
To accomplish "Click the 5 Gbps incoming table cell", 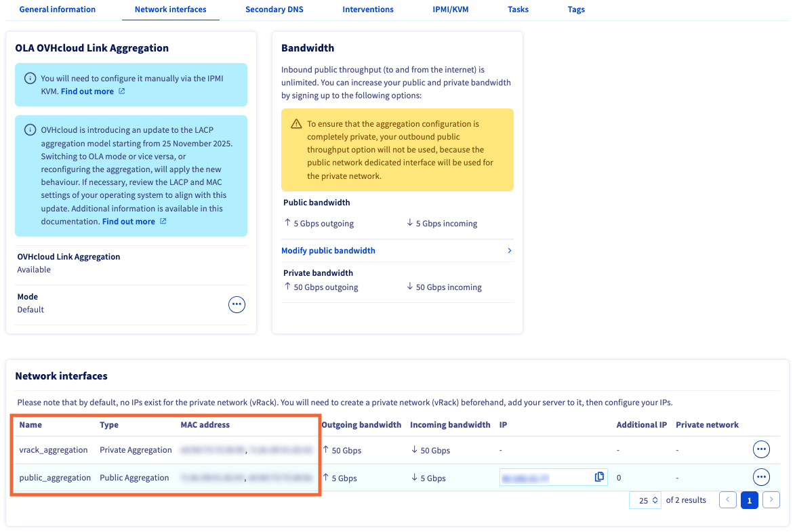I will 428,478.
